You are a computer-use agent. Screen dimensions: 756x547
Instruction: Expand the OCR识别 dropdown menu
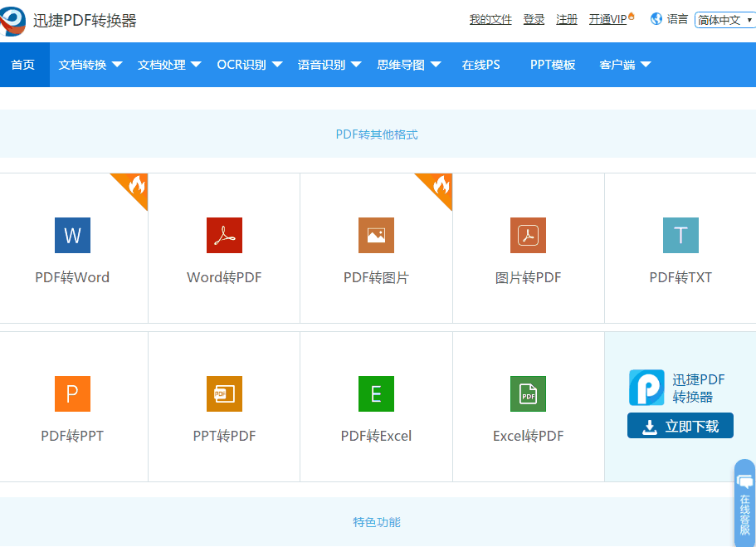(250, 65)
